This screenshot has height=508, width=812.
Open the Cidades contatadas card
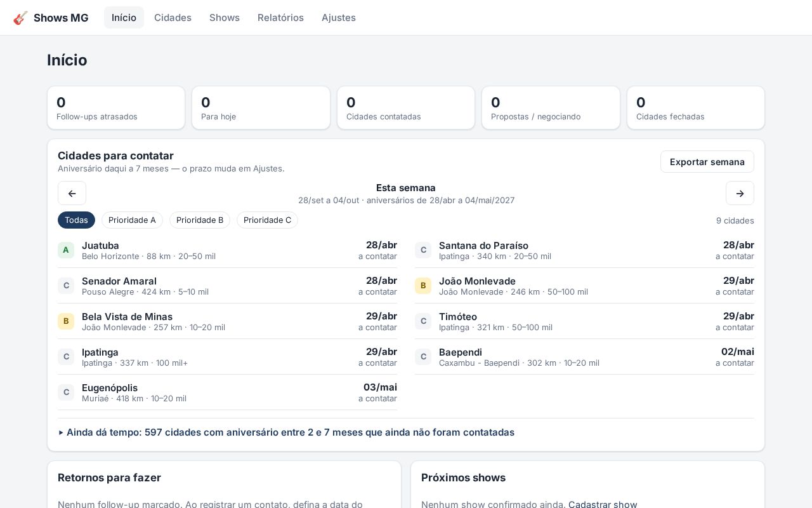pyautogui.click(x=406, y=108)
